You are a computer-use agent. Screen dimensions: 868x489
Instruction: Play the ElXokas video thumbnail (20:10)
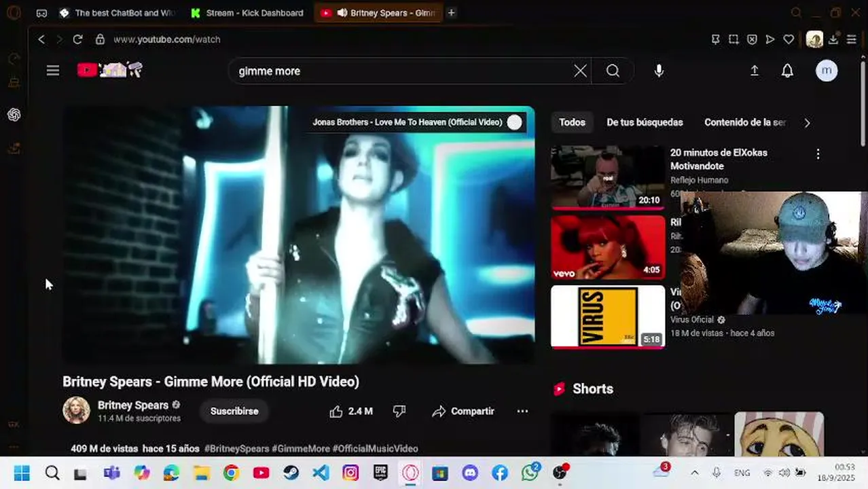point(608,177)
